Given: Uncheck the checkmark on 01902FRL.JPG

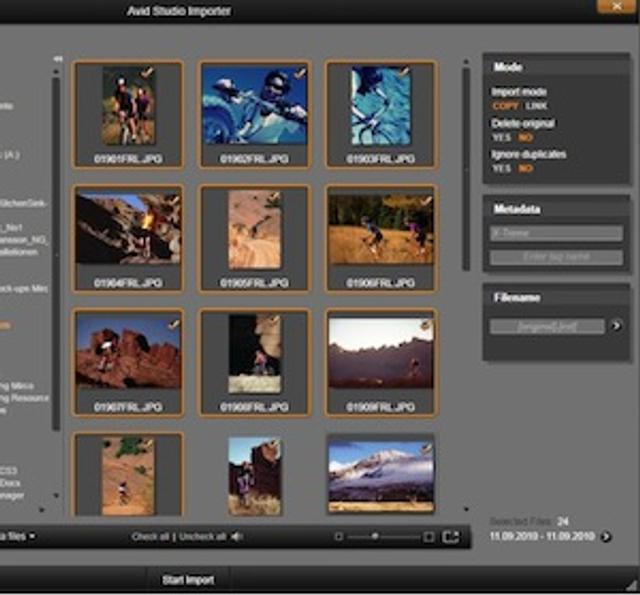Looking at the screenshot, I should click(300, 73).
